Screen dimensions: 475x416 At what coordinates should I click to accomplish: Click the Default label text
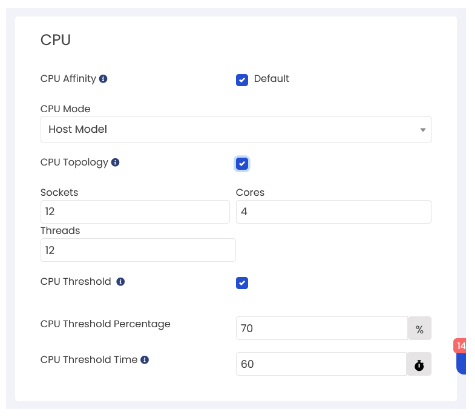pos(272,79)
